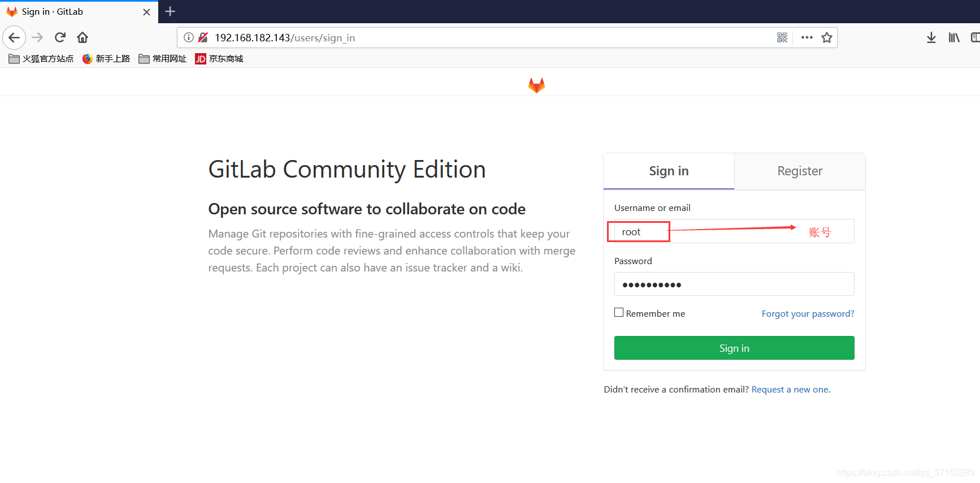The image size is (980, 483).
Task: Open a new browser tab
Action: click(x=170, y=11)
